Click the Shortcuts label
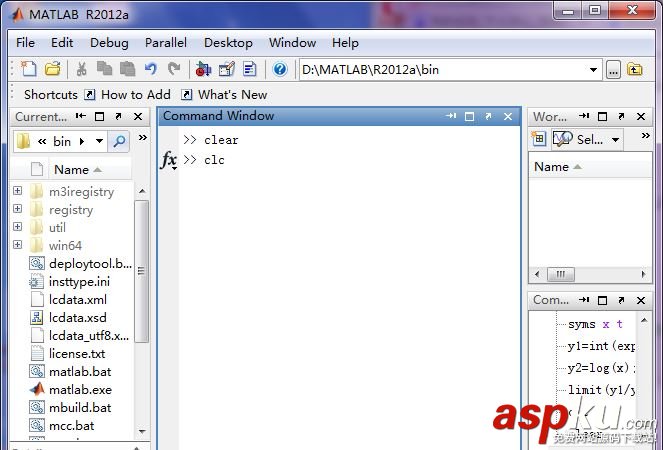This screenshot has height=450, width=663. [x=51, y=95]
